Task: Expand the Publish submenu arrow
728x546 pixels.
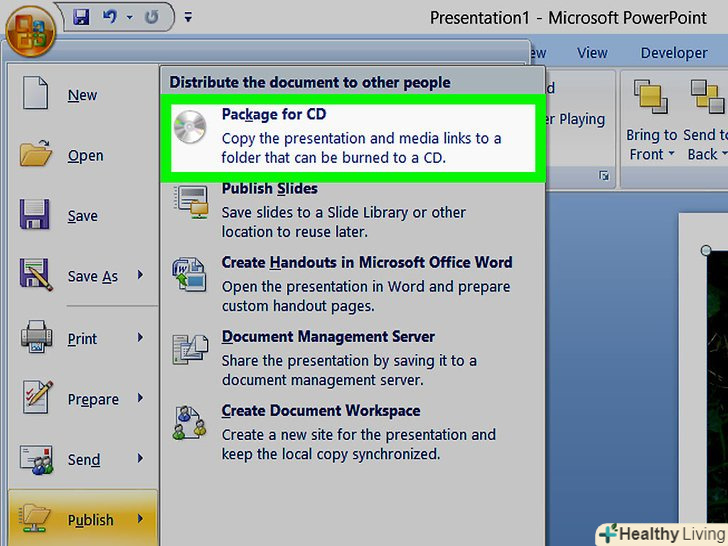Action: point(140,519)
